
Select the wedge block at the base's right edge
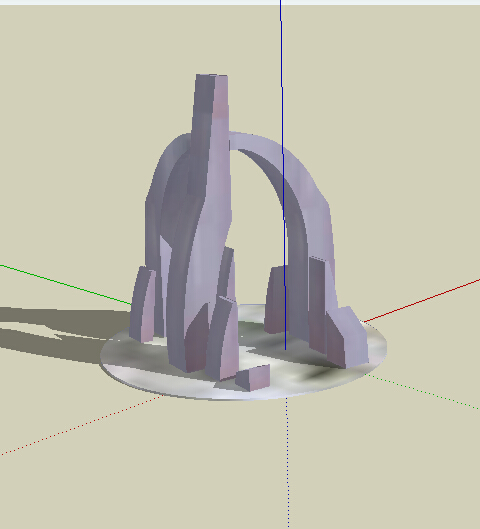pyautogui.click(x=347, y=337)
